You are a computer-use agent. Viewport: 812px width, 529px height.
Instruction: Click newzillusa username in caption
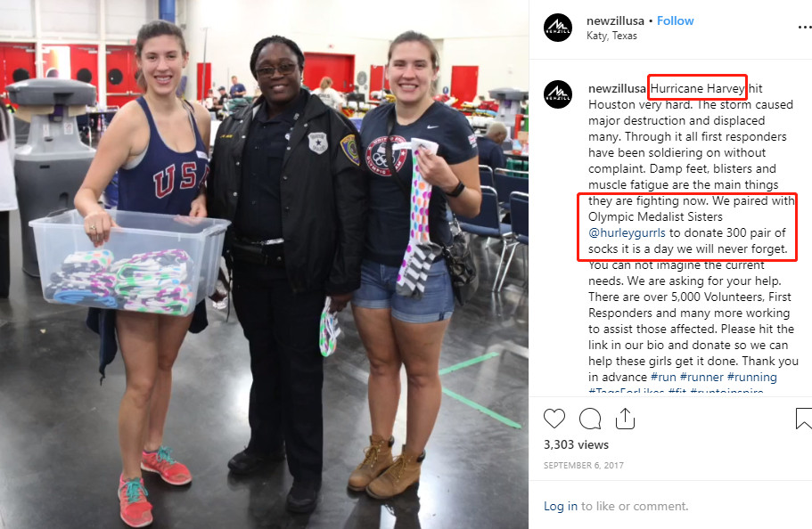(617, 88)
